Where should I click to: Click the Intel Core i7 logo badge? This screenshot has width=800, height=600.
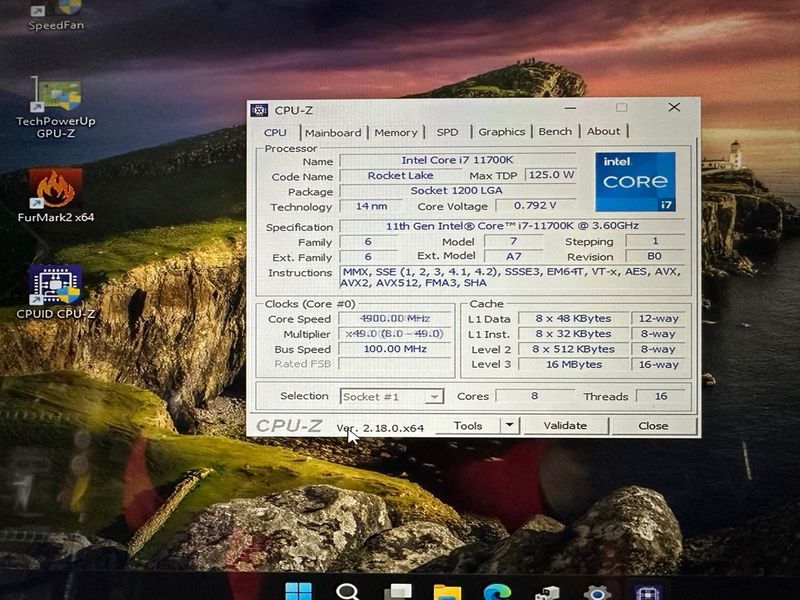pyautogui.click(x=635, y=181)
